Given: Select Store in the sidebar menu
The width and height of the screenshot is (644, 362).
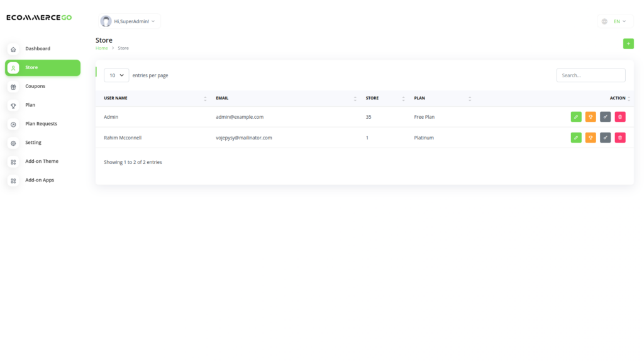Looking at the screenshot, I should [x=31, y=67].
